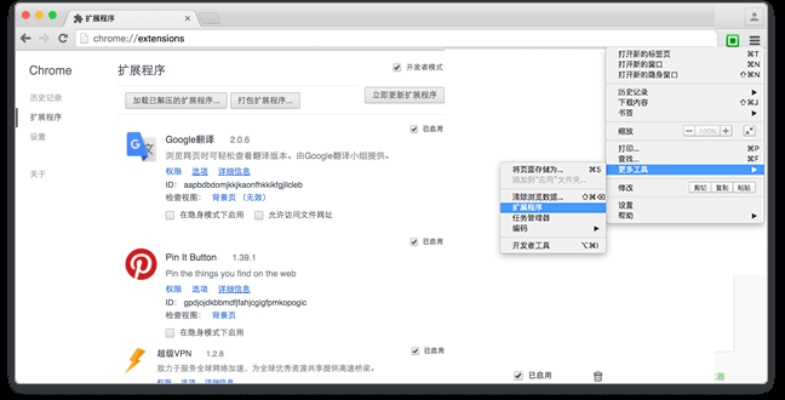Reload the page with the refresh icon
Image resolution: width=785 pixels, height=400 pixels.
[x=63, y=39]
